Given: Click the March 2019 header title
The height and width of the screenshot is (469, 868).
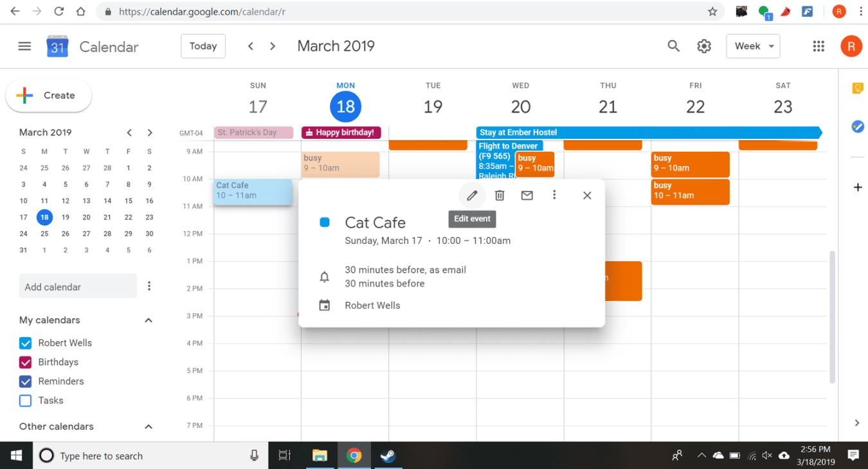Looking at the screenshot, I should point(336,46).
